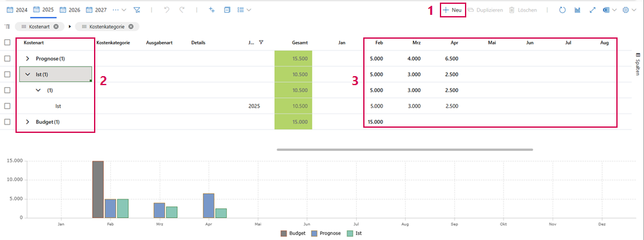Click the Kostenkategorie grouping chip label
Image resolution: width=644 pixels, height=240 pixels.
[x=108, y=26]
